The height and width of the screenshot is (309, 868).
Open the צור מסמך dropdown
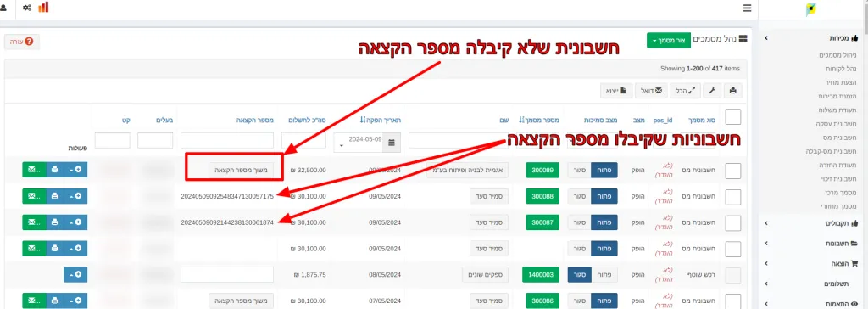tap(669, 41)
